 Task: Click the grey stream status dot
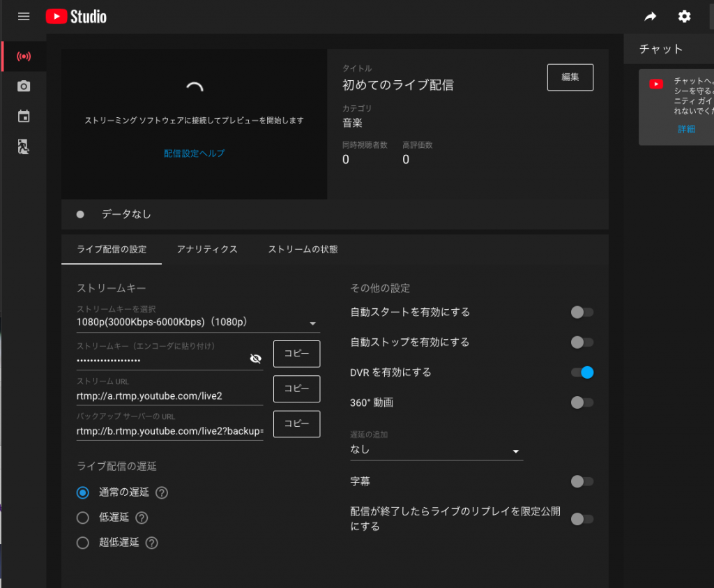tap(80, 214)
